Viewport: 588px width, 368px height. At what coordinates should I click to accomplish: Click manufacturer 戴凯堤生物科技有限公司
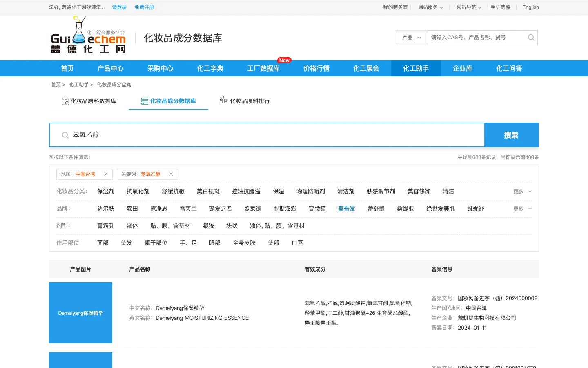(487, 318)
